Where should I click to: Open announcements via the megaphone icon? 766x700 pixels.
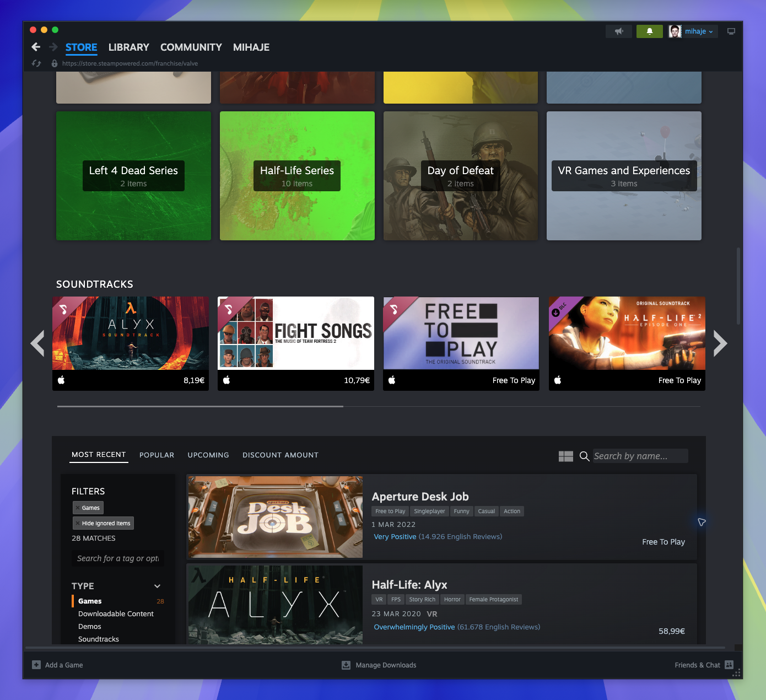[619, 31]
